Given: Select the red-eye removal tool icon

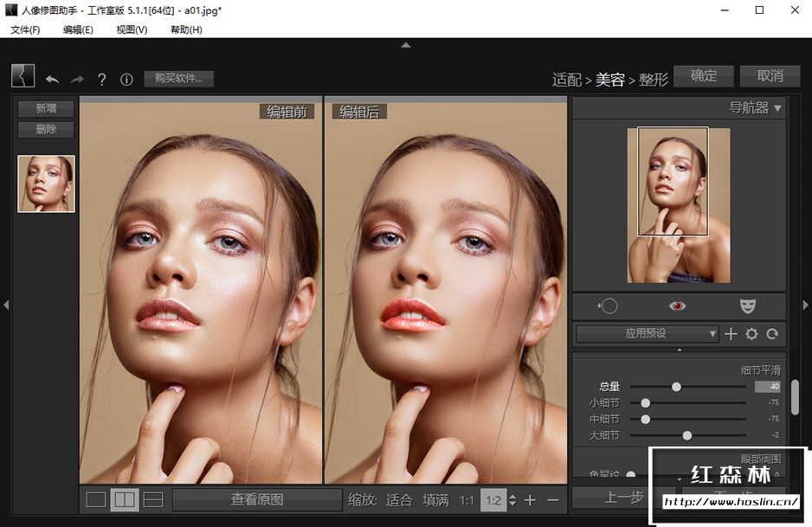Looking at the screenshot, I should pyautogui.click(x=678, y=306).
